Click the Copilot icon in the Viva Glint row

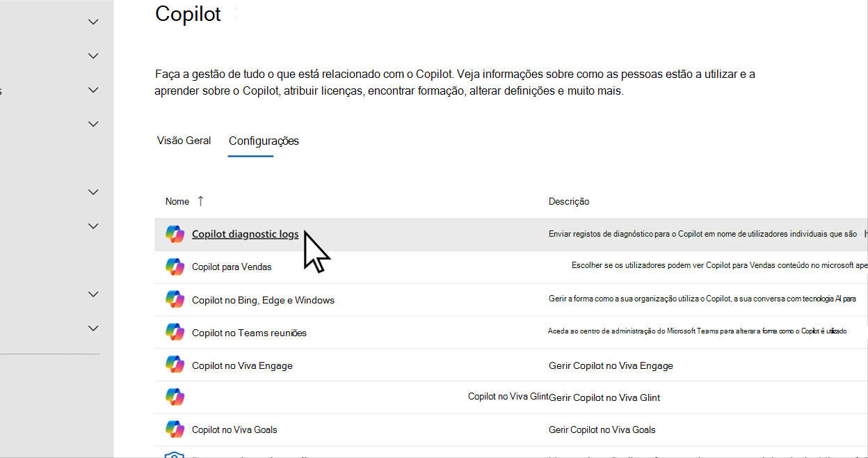(175, 397)
